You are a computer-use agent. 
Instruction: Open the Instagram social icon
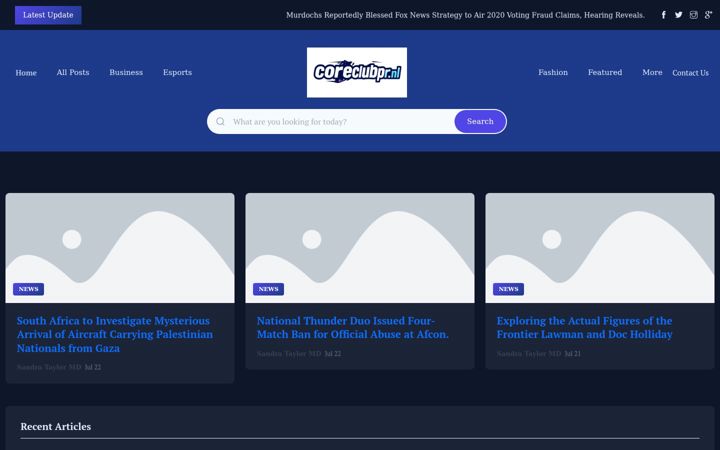[x=693, y=15]
